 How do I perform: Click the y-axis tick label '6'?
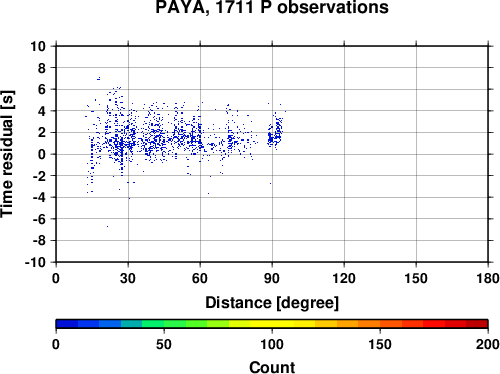pyautogui.click(x=42, y=90)
